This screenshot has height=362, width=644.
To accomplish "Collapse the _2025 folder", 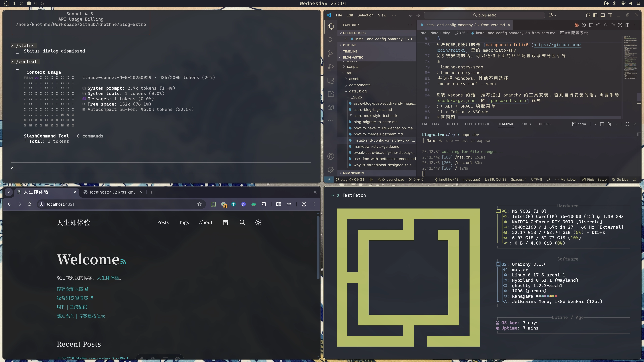I will tap(357, 97).
